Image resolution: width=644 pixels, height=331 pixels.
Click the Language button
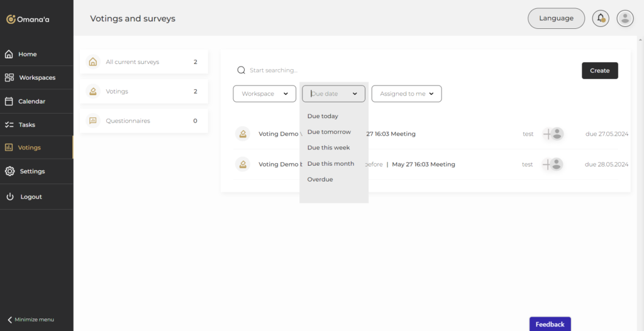pyautogui.click(x=556, y=18)
